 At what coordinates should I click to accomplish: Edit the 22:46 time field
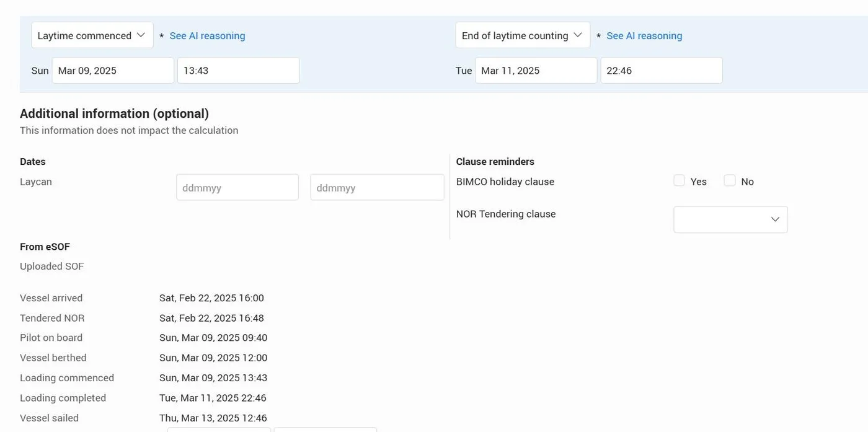point(662,71)
